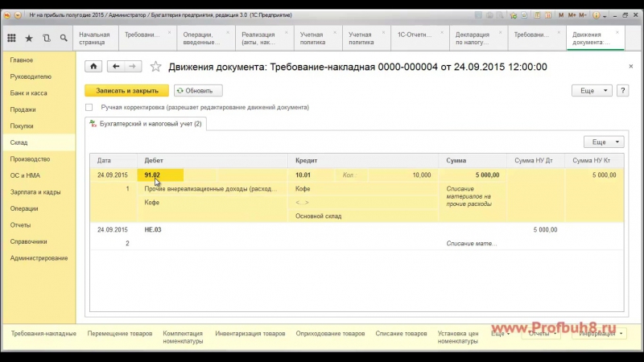Click the help question mark button
644x362 pixels.
point(622,91)
